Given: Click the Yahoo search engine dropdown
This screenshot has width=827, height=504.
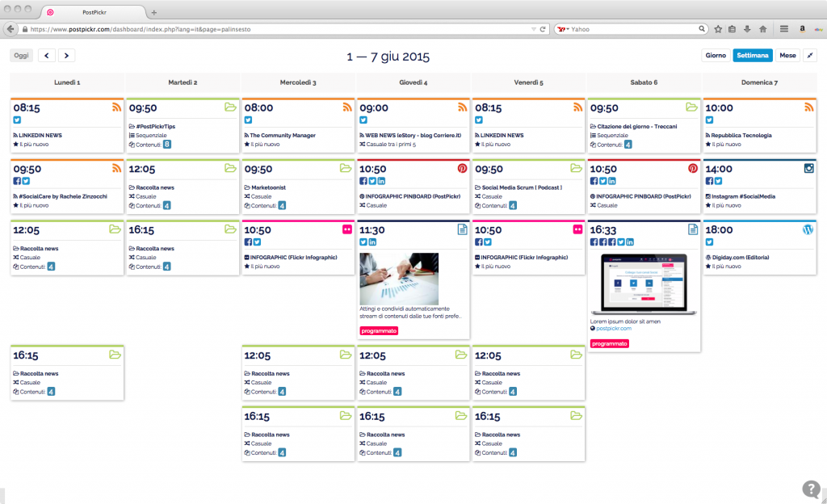Looking at the screenshot, I should click(564, 28).
